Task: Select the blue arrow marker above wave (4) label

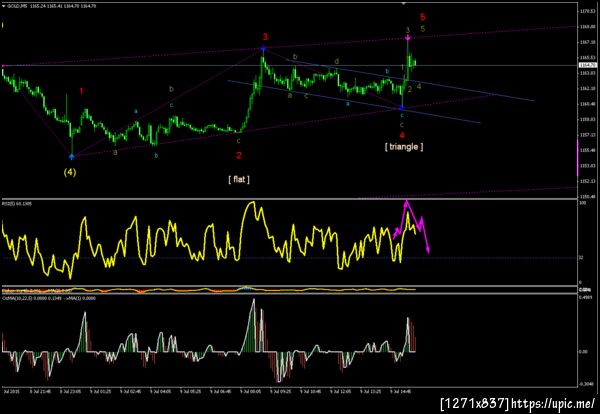Action: 72,156
